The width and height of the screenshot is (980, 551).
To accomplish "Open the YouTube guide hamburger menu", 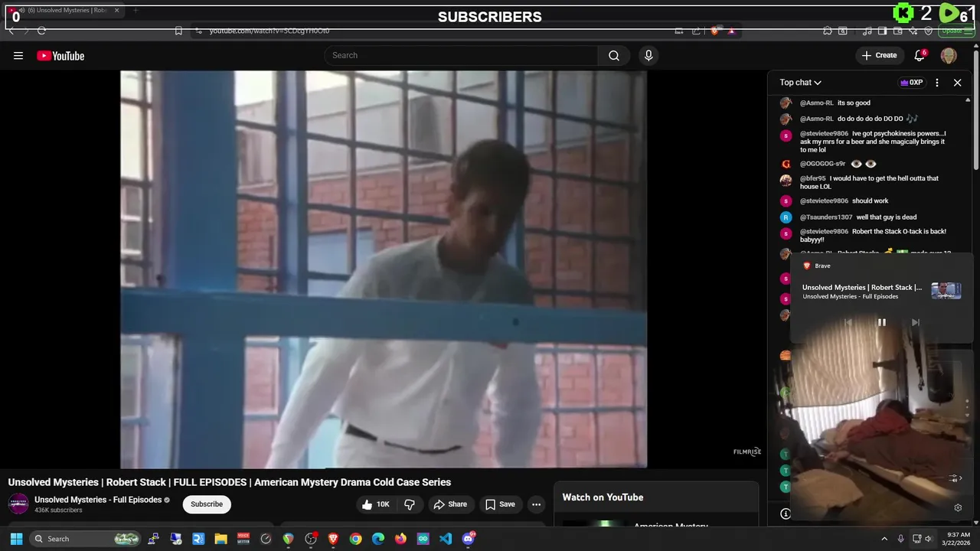I will pyautogui.click(x=18, y=55).
